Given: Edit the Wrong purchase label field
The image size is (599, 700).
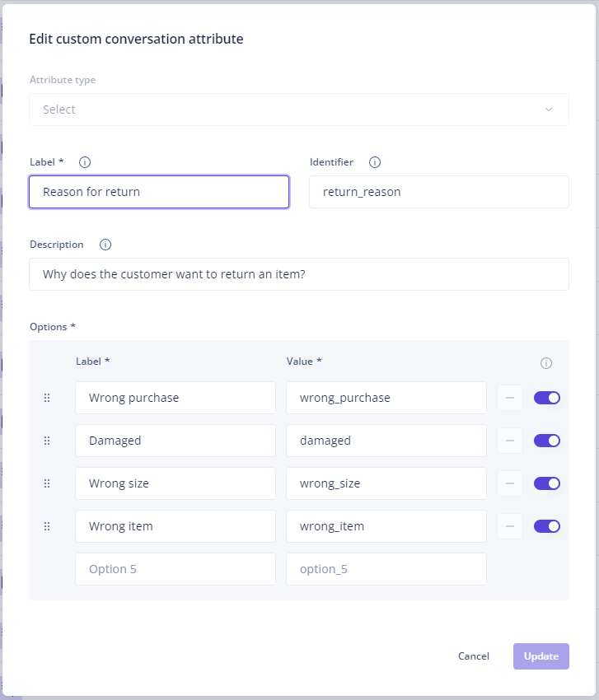Looking at the screenshot, I should click(175, 398).
